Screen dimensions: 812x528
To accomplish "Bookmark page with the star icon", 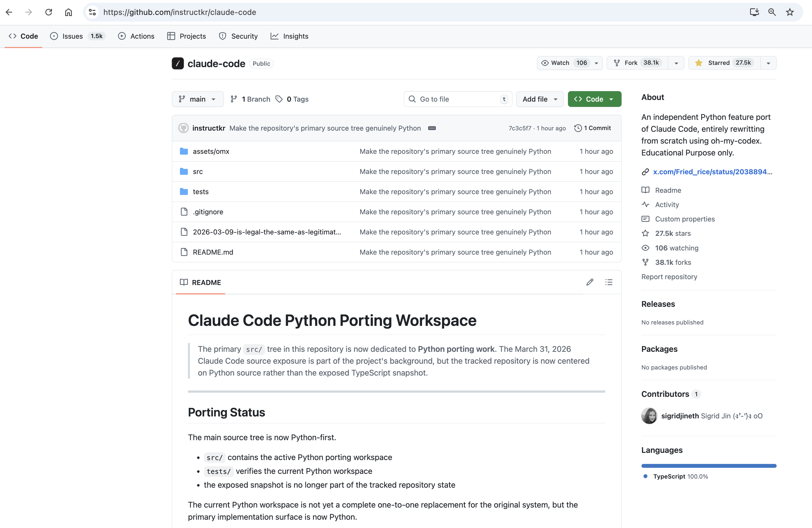I will tap(790, 12).
